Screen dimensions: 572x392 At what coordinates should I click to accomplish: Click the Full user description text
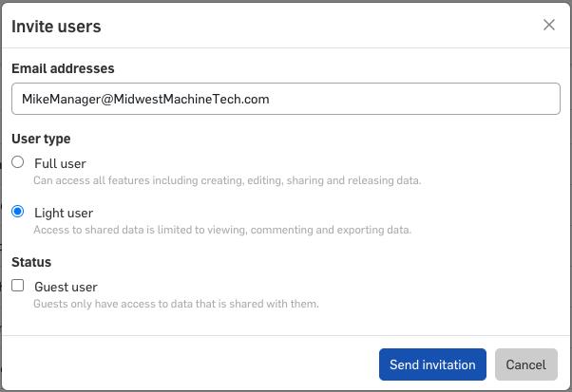tap(227, 180)
